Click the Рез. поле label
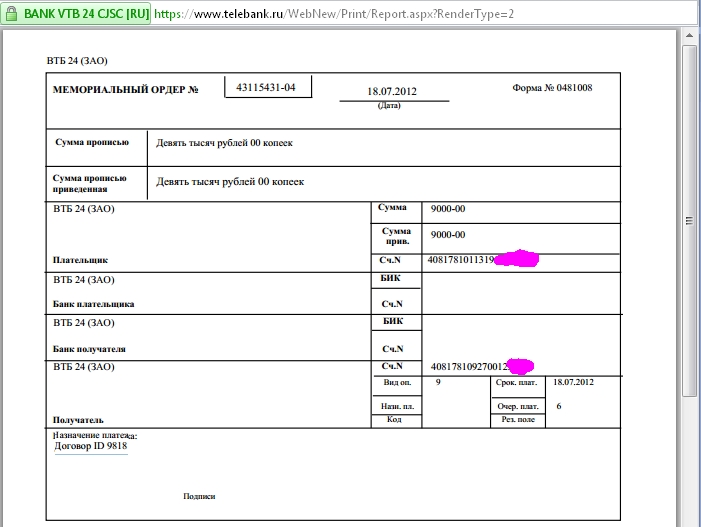Screen dimensions: 701x527 click(518, 420)
